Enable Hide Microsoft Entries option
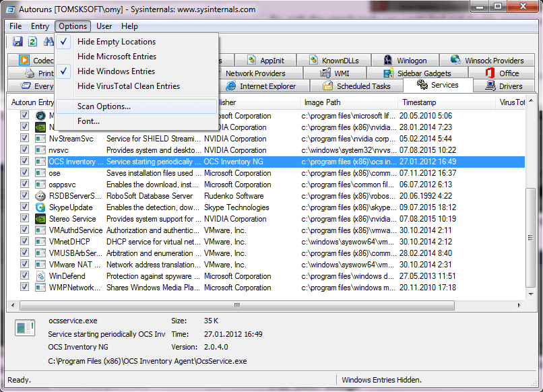543x392 pixels. click(x=137, y=57)
